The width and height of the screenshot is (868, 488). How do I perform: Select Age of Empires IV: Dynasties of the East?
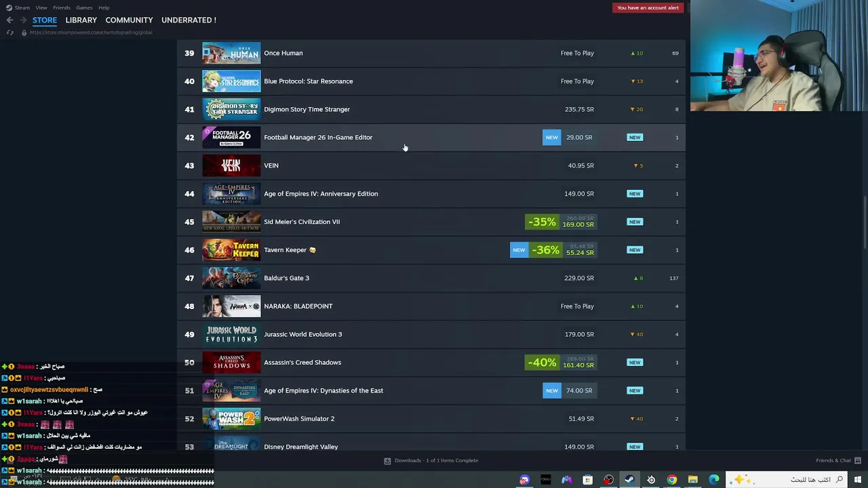(x=323, y=390)
